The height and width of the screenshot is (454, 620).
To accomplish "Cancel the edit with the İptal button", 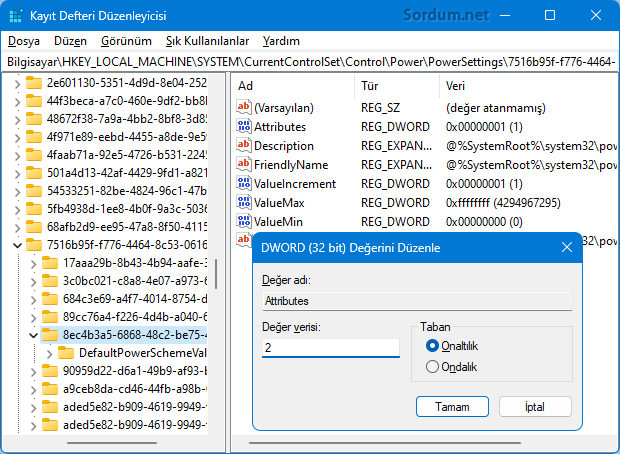I will point(535,407).
